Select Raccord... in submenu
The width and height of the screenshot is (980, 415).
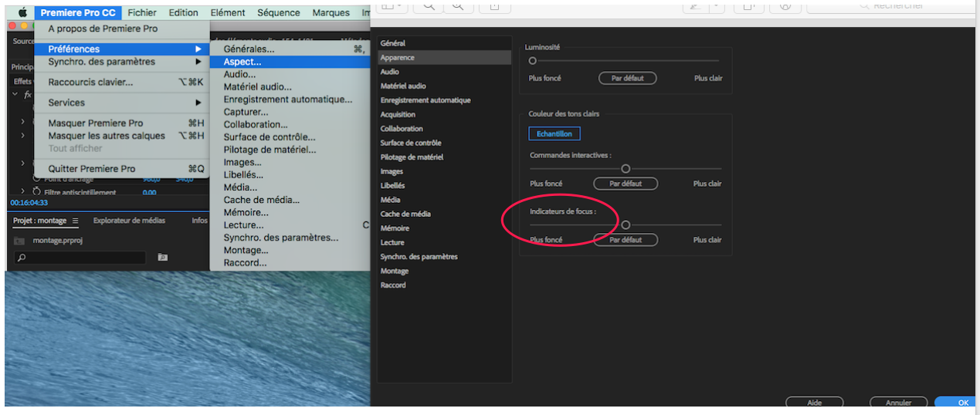point(290,262)
